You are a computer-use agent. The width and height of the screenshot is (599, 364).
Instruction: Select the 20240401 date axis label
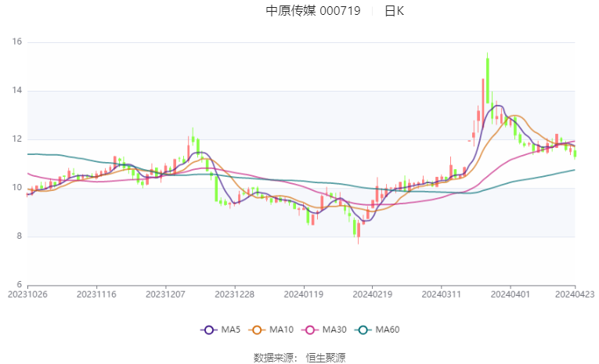click(511, 294)
